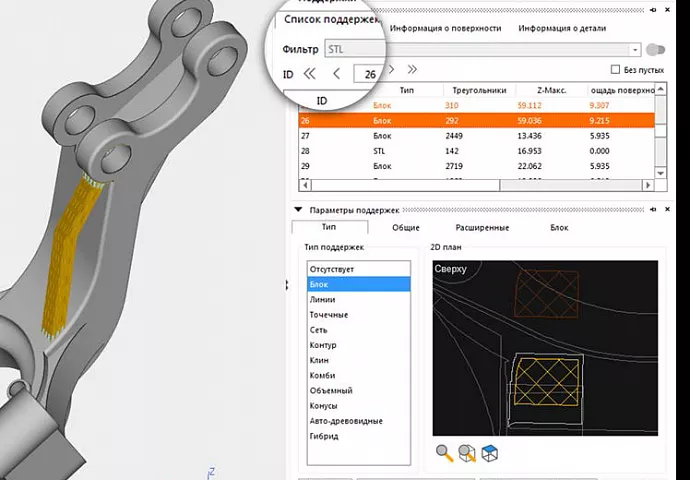
Task: Click the Z-Макс. value 16.953
Action: click(x=529, y=151)
